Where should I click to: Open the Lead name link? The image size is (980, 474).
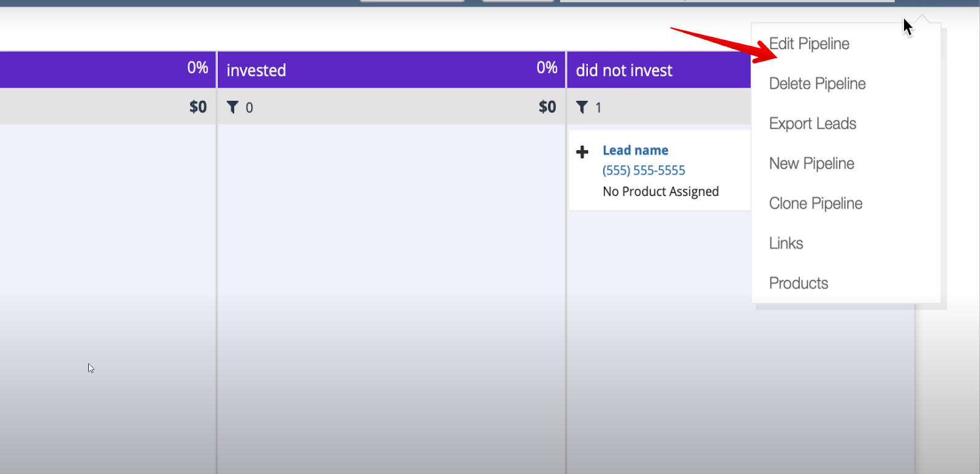point(635,150)
